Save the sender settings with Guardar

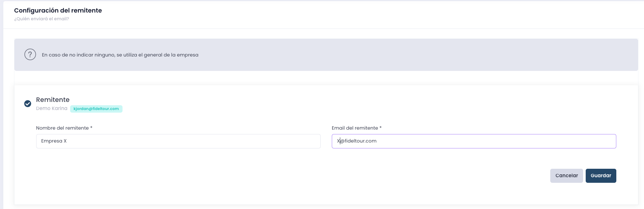[x=601, y=176]
